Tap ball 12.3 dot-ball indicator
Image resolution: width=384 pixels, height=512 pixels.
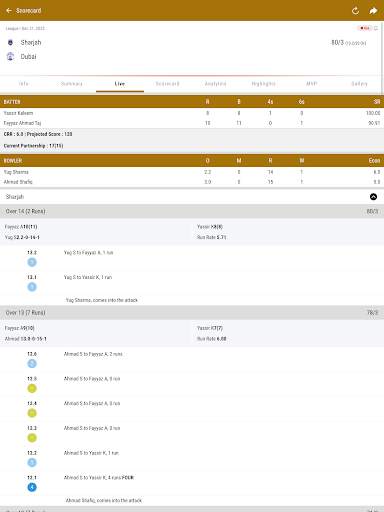(32, 438)
